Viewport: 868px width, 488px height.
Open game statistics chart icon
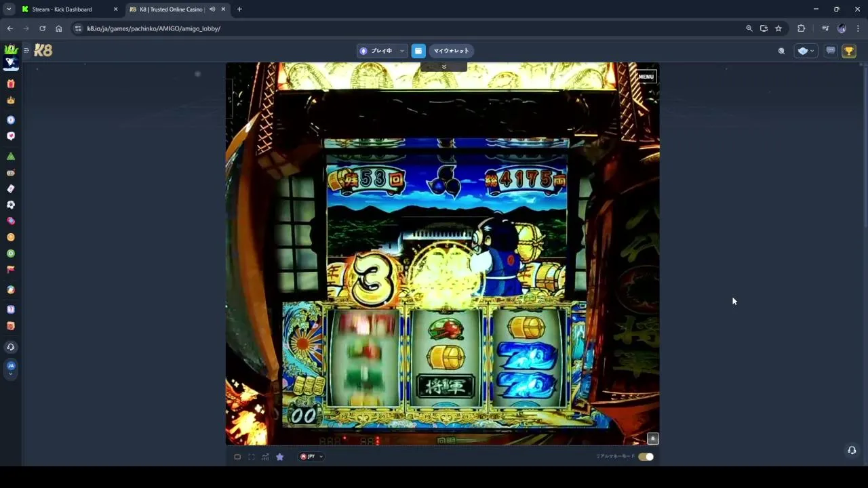point(265,457)
